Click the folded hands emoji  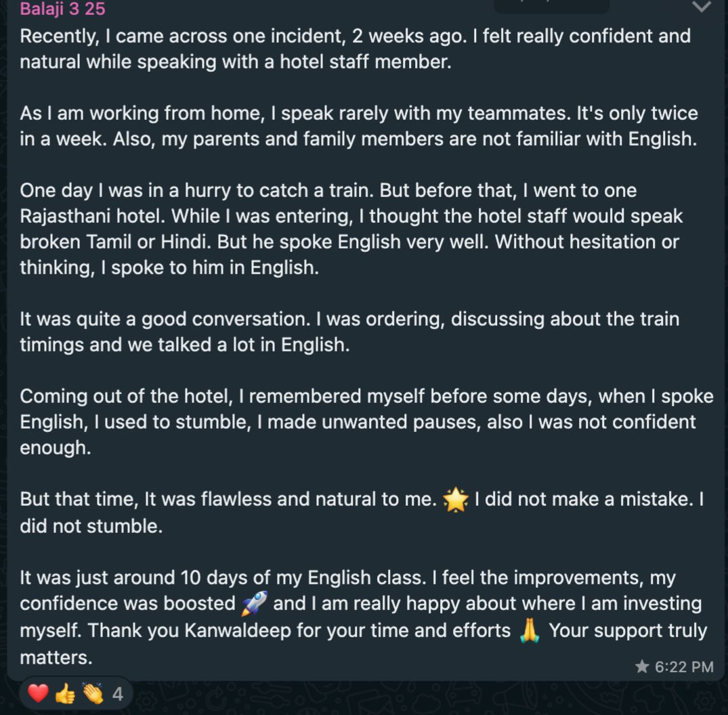coord(530,630)
